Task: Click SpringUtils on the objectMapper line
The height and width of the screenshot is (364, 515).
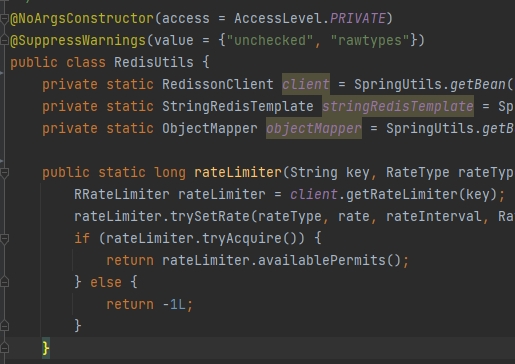Action: [429, 128]
